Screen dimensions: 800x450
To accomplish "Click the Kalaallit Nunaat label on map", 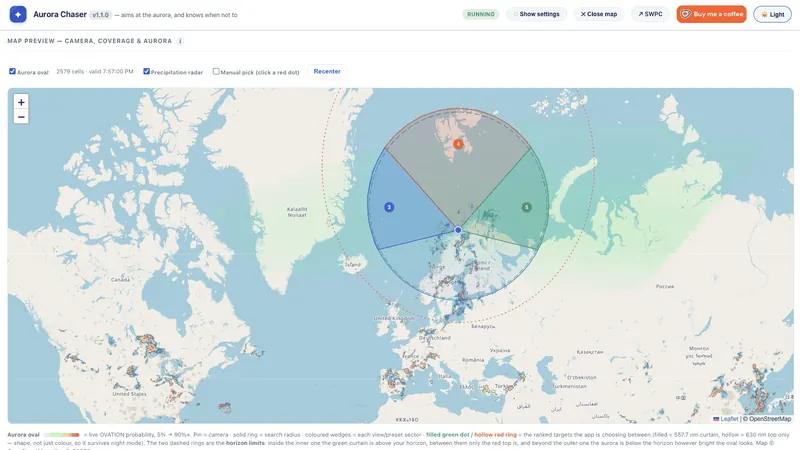I will coord(297,212).
